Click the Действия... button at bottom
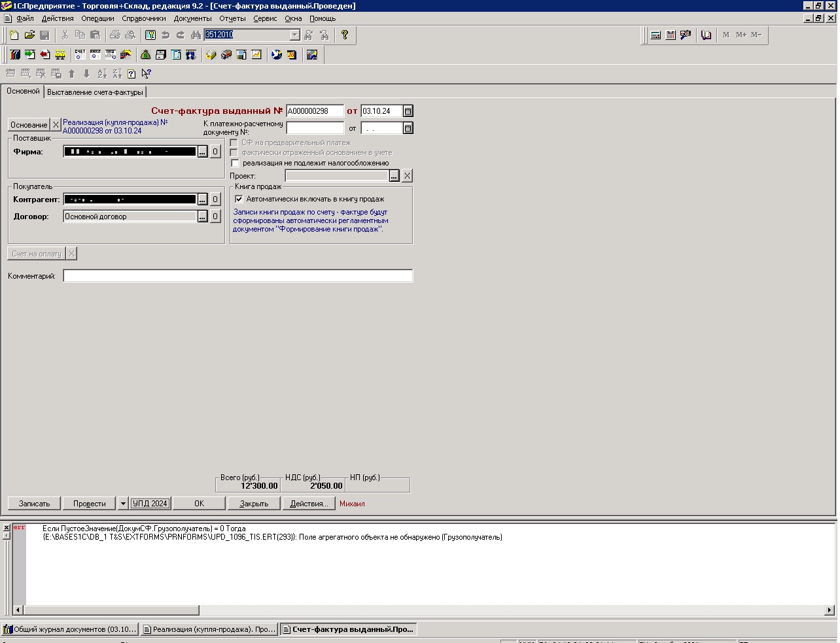The height and width of the screenshot is (643, 840). (309, 504)
